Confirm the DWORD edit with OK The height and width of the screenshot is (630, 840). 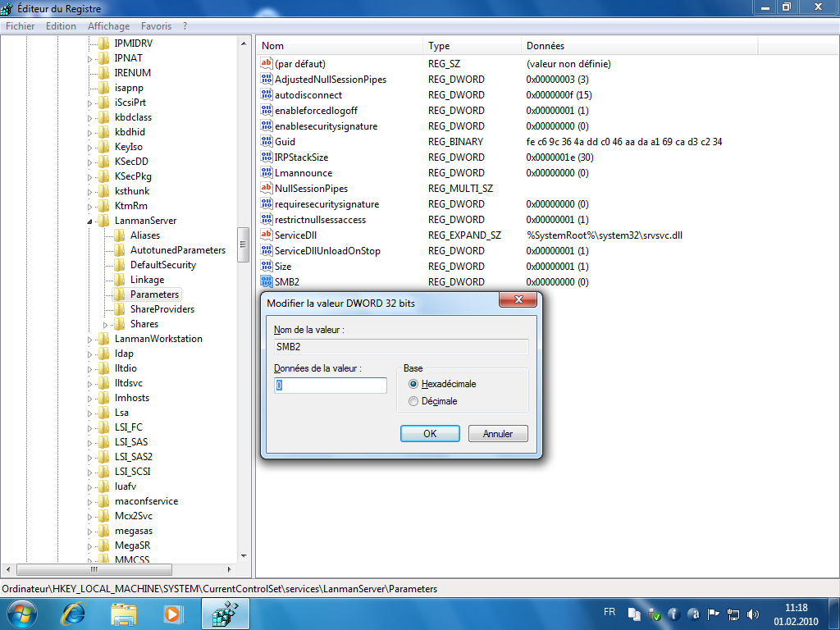pyautogui.click(x=430, y=434)
